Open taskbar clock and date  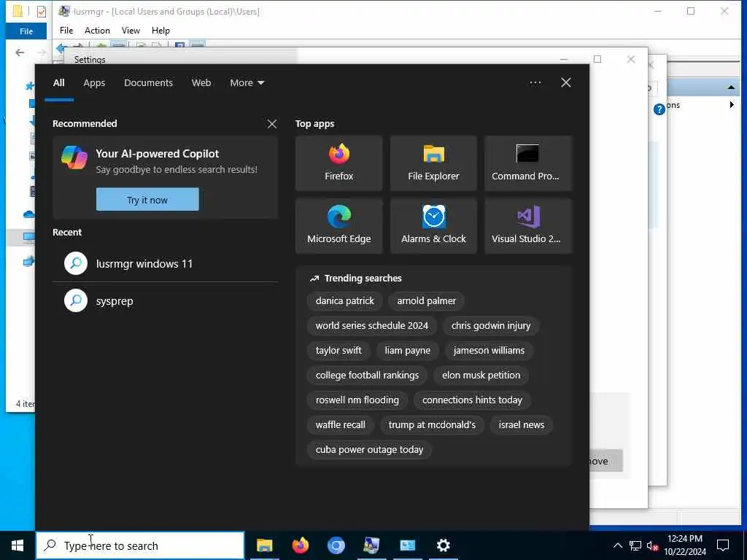point(684,545)
